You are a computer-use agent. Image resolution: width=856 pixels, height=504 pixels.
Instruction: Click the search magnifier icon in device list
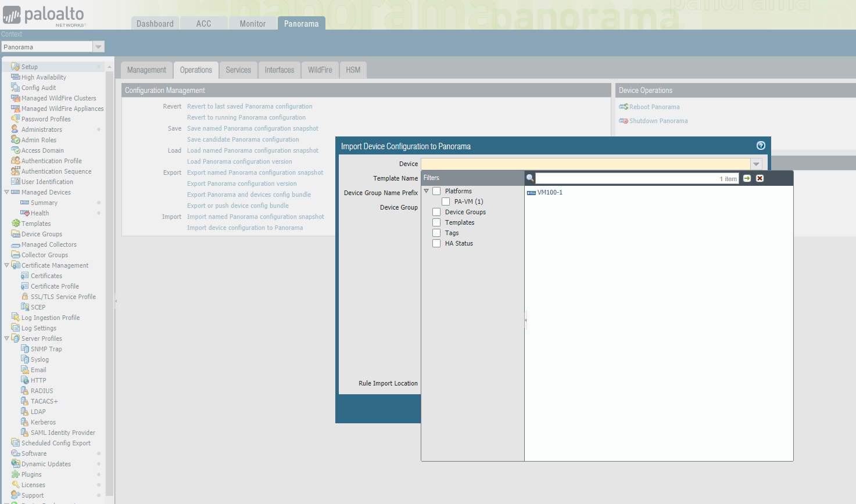[530, 178]
